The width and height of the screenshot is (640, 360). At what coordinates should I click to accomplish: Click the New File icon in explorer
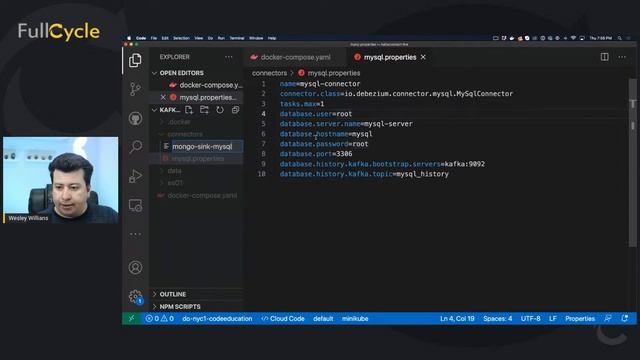[x=189, y=110]
